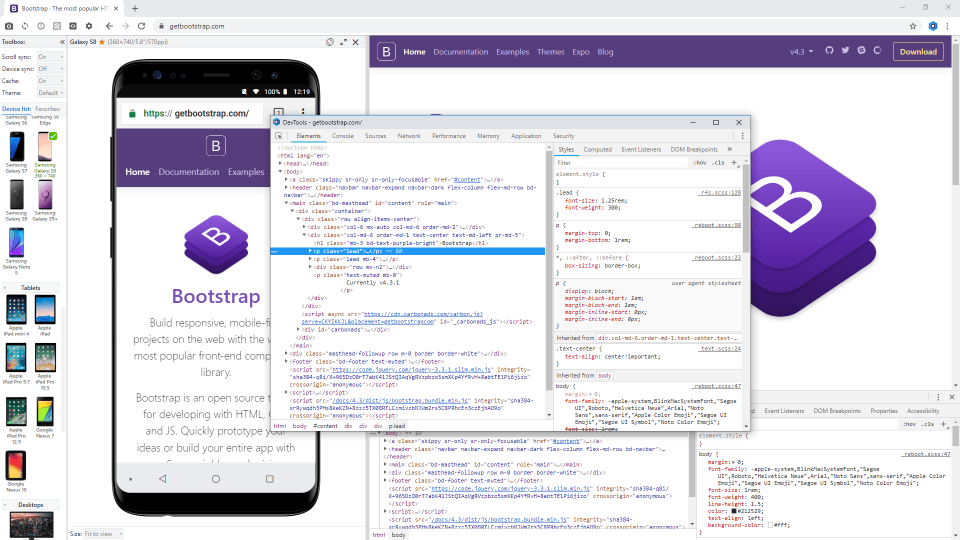Rotate the Galaxy S8 device view
The image size is (960, 540).
(x=330, y=42)
